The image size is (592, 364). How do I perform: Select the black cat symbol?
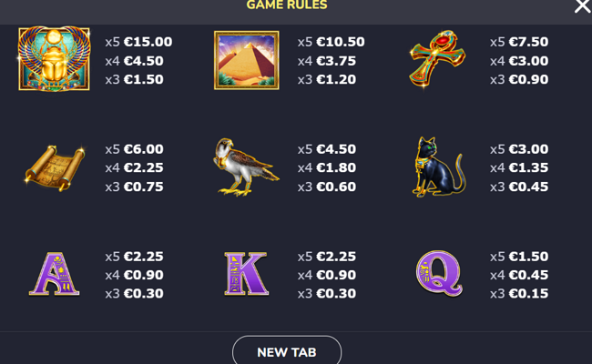[439, 167]
